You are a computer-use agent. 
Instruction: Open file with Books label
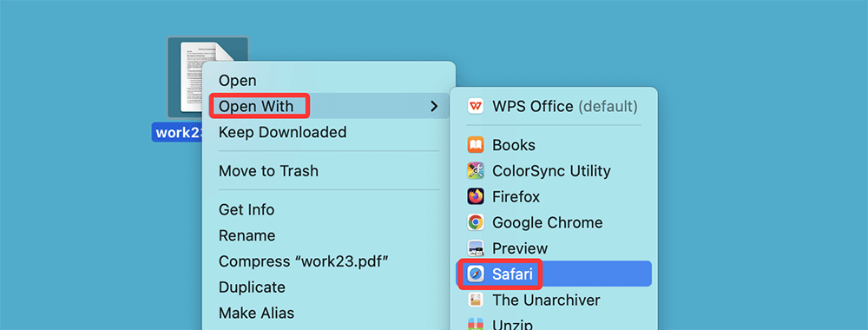pos(514,145)
